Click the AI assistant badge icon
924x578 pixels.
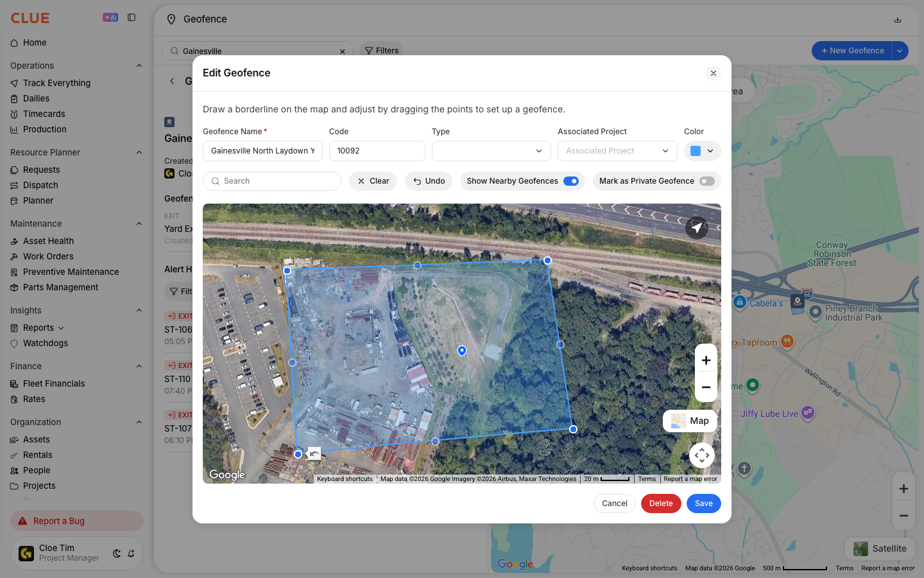[x=110, y=18]
